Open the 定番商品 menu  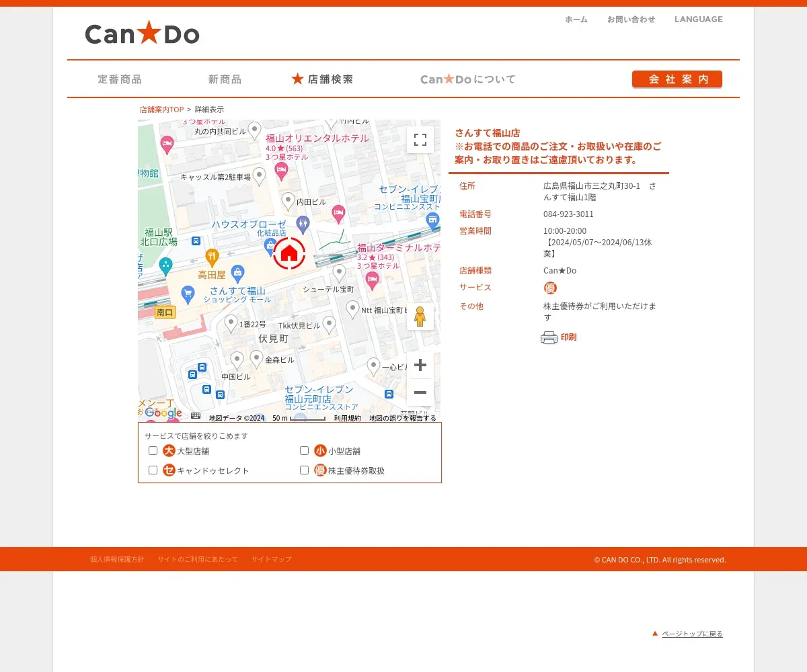[120, 79]
